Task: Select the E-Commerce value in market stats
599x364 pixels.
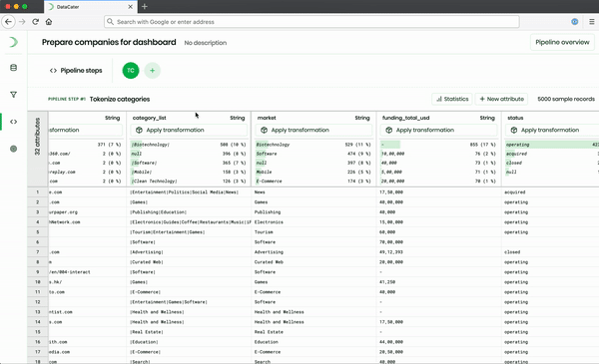Action: coord(269,182)
